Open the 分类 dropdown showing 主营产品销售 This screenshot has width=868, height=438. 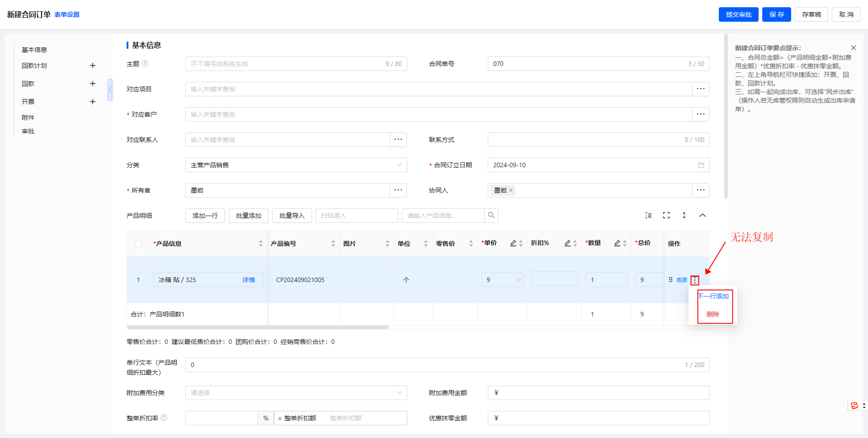pyautogui.click(x=296, y=165)
